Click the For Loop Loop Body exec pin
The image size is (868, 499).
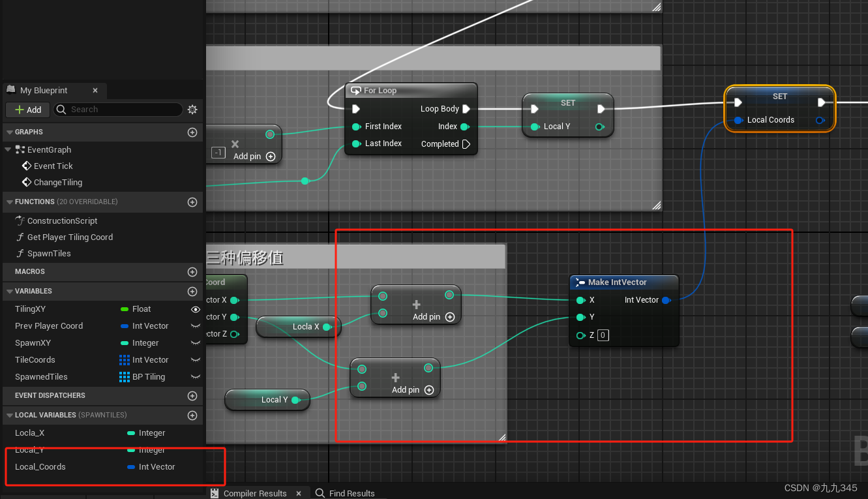[466, 109]
